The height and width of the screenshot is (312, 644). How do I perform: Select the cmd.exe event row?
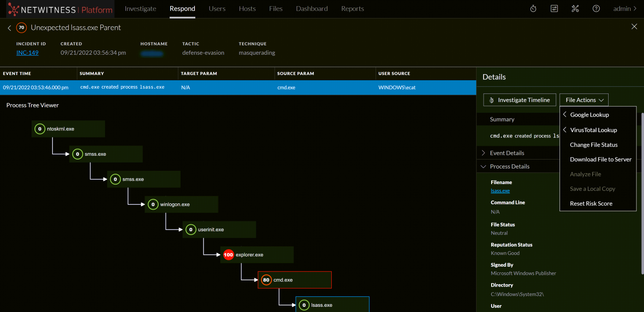click(x=189, y=87)
